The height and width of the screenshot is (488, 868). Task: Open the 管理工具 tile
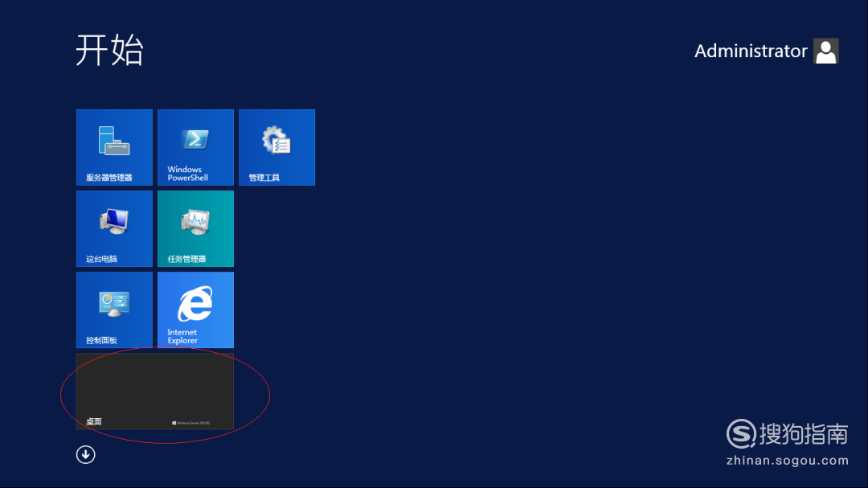click(x=276, y=147)
